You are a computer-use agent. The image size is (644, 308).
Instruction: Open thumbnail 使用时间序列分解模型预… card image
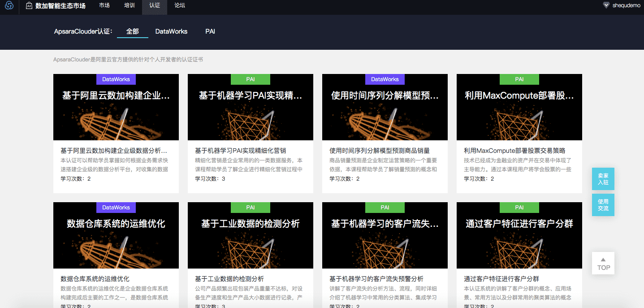pyautogui.click(x=385, y=107)
